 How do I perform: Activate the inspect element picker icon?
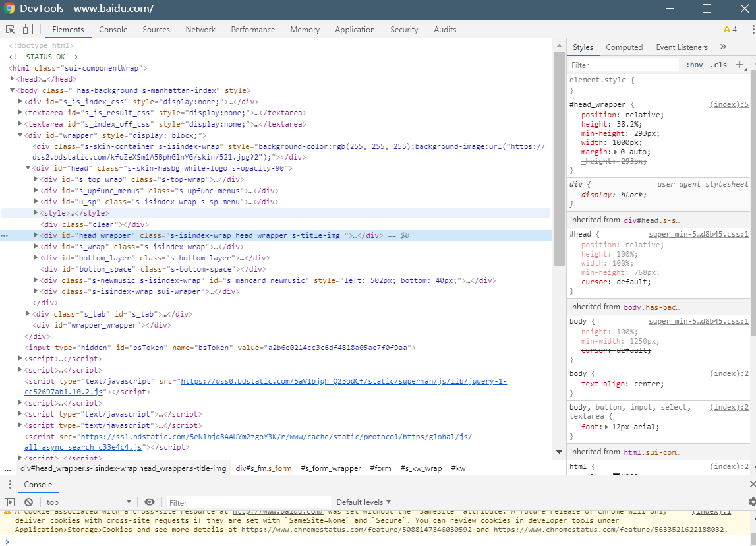[x=11, y=30]
